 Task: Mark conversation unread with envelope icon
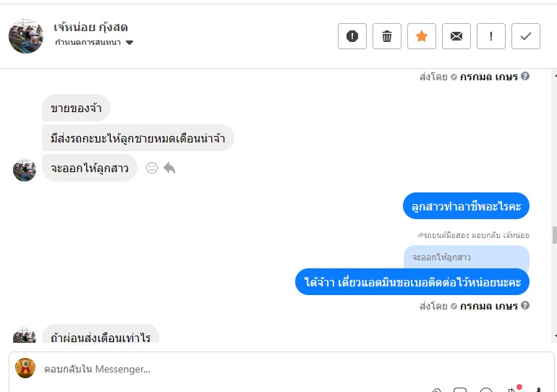[456, 36]
